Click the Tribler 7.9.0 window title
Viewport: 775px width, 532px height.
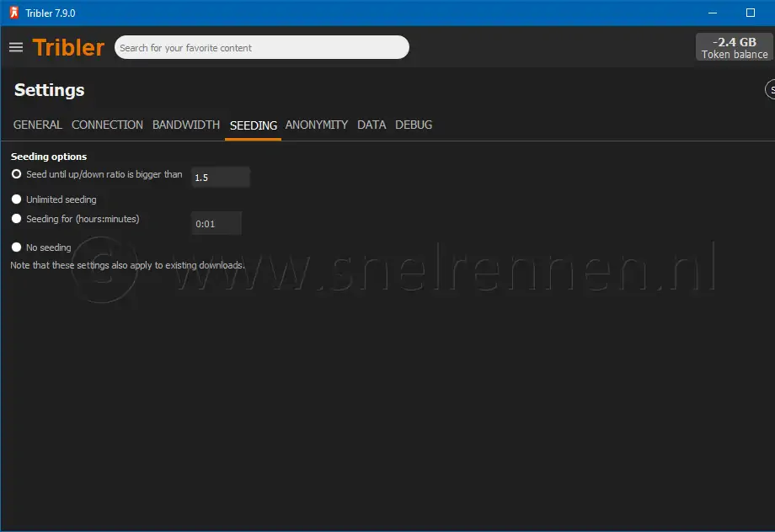(x=51, y=13)
